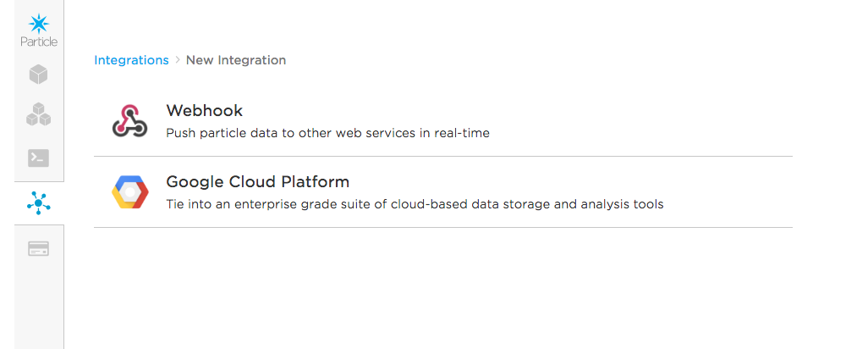Click the New Integration breadcrumb label
This screenshot has width=868, height=349.
(x=236, y=60)
